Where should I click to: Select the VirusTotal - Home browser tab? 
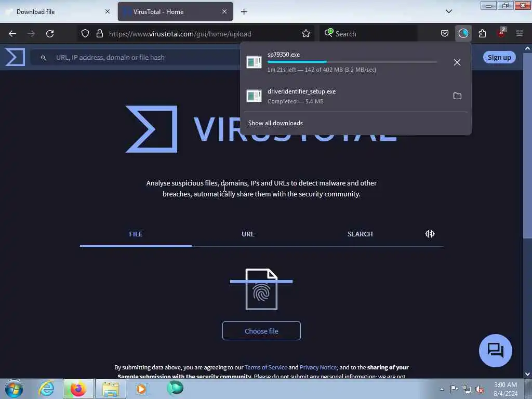(x=175, y=11)
